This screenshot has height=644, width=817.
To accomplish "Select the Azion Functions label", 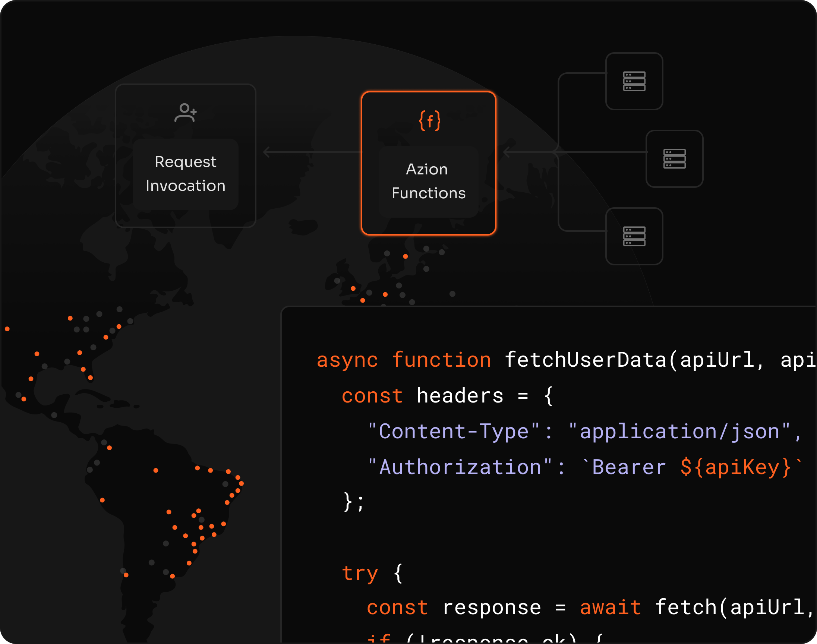I will pos(428,181).
